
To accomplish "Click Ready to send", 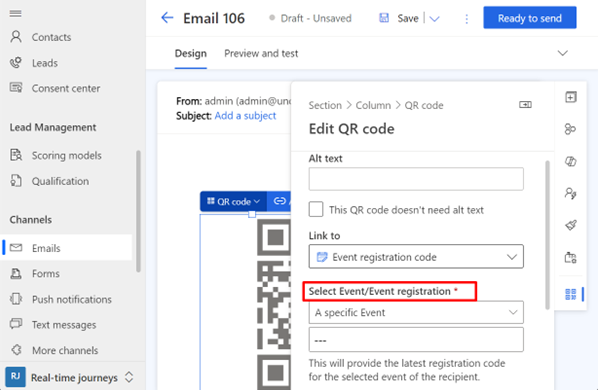I will pos(530,18).
